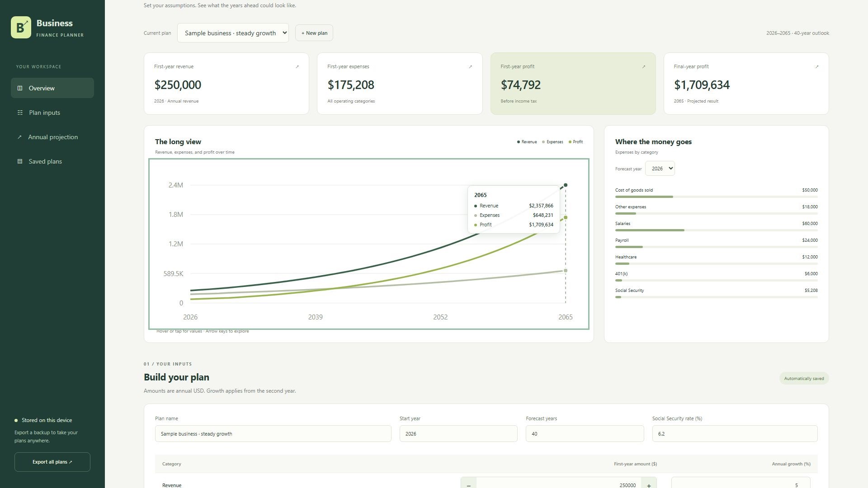Click the Payroll $24,000 row

coord(716,243)
